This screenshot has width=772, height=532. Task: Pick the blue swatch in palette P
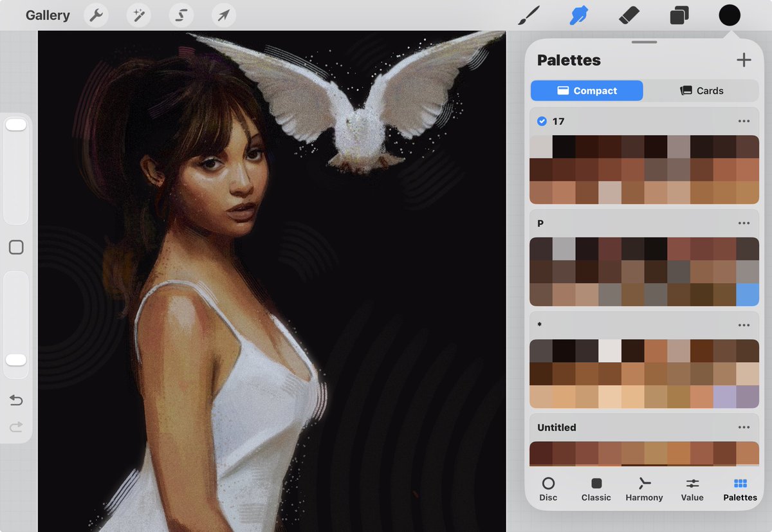pyautogui.click(x=748, y=295)
